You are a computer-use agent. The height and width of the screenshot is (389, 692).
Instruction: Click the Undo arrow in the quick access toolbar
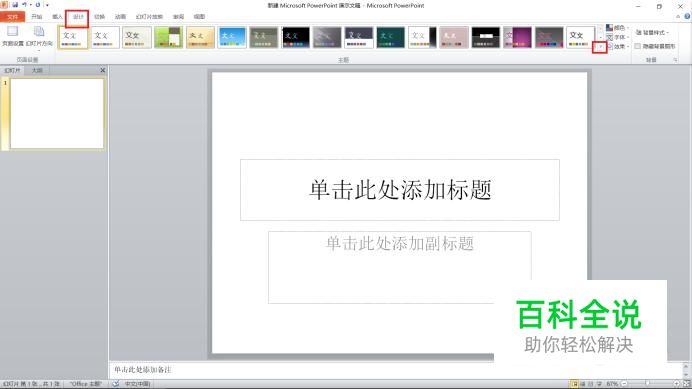[25, 5]
